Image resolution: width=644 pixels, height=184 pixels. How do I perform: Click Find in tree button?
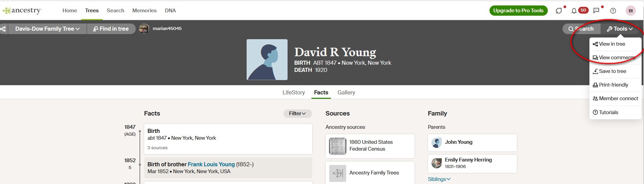(x=111, y=29)
